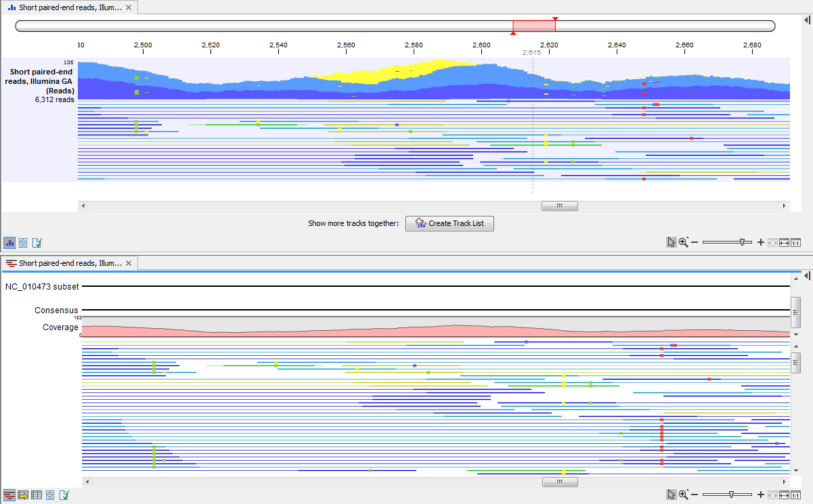Click the right arrow of upper horizontal scrollbar
Image resolution: width=813 pixels, height=504 pixels.
[785, 206]
